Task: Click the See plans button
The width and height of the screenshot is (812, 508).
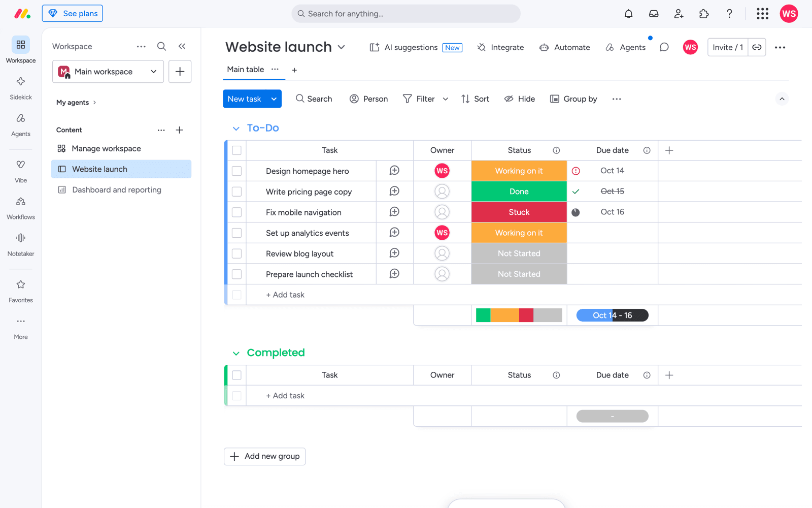Action: 73,14
